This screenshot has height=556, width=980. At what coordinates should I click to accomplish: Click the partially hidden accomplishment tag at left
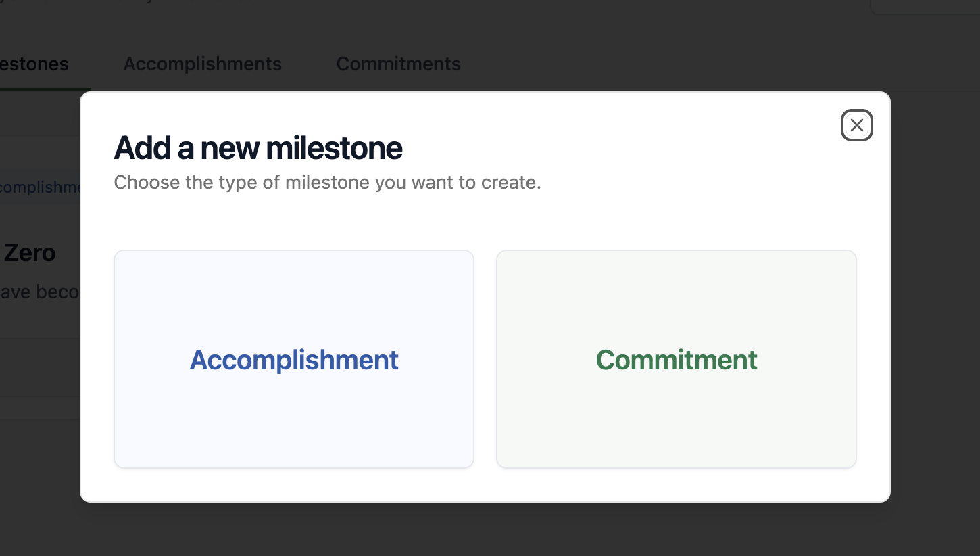point(41,187)
